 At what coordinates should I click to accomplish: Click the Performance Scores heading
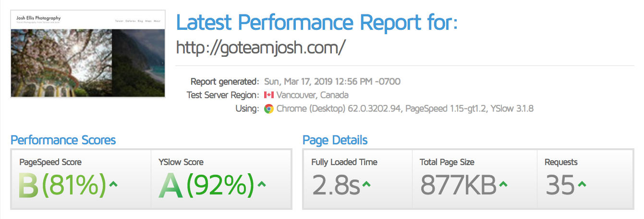[x=63, y=140]
